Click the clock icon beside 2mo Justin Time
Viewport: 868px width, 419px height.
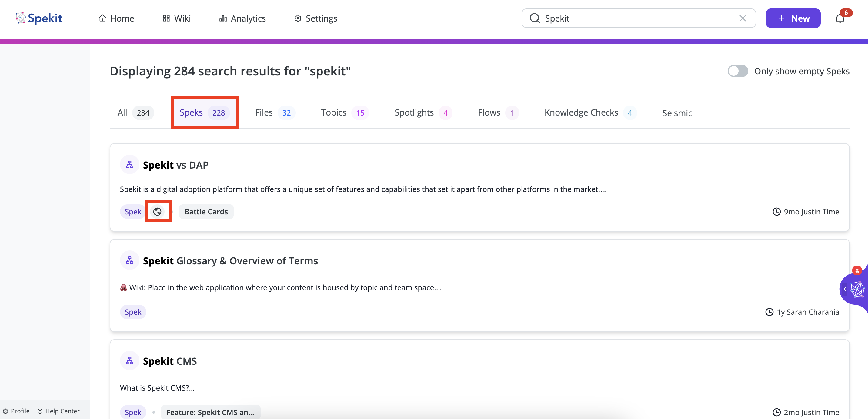click(776, 412)
